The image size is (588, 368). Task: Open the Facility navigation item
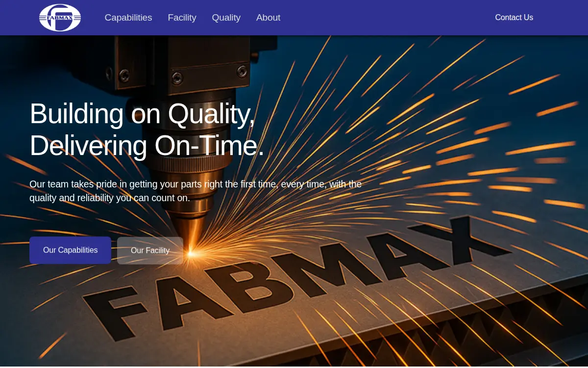coord(182,18)
